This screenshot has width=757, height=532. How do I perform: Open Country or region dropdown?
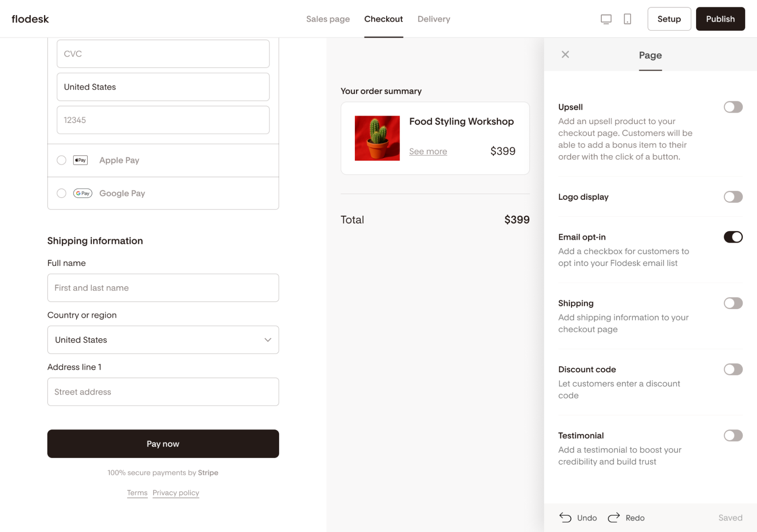point(163,340)
